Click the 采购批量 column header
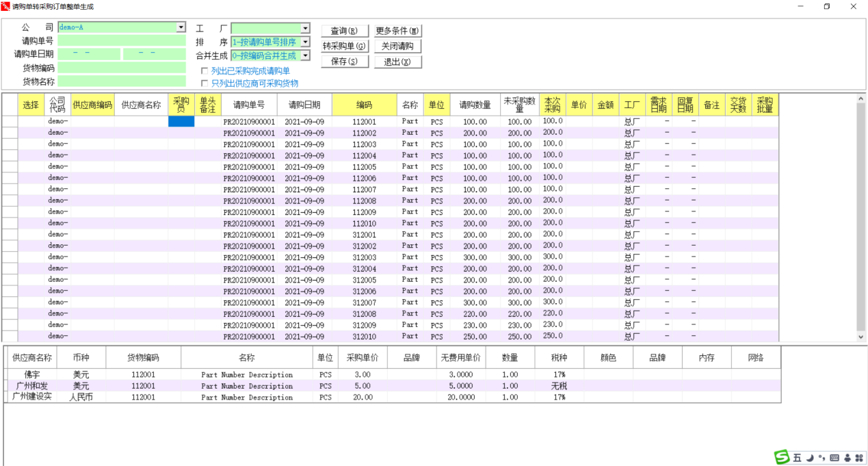Viewport: 868px width, 466px height. pos(765,105)
